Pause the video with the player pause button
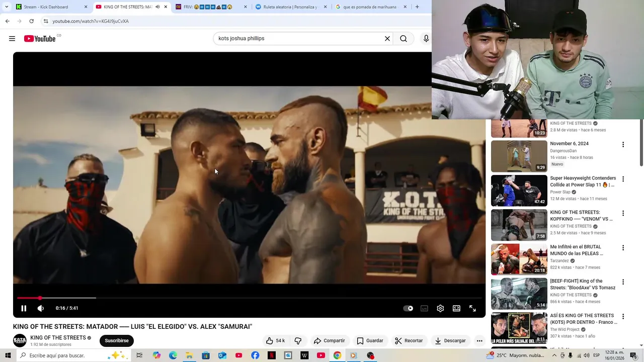This screenshot has height=362, width=644. pyautogui.click(x=24, y=308)
